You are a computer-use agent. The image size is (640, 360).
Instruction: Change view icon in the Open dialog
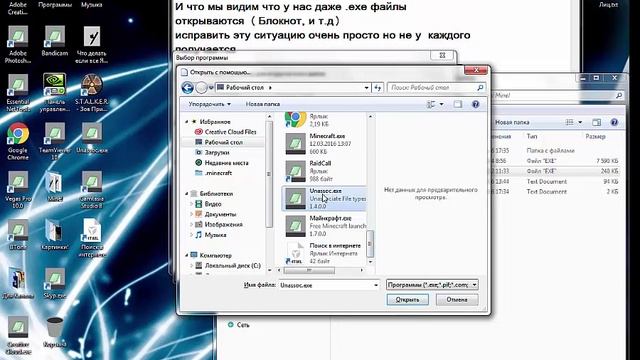pos(431,104)
